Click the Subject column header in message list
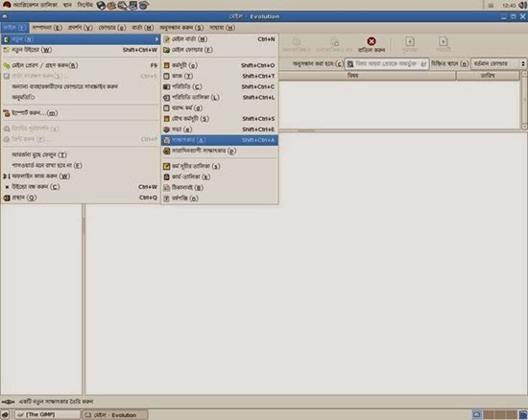Viewport: 528px width, 420px height. coord(367,76)
